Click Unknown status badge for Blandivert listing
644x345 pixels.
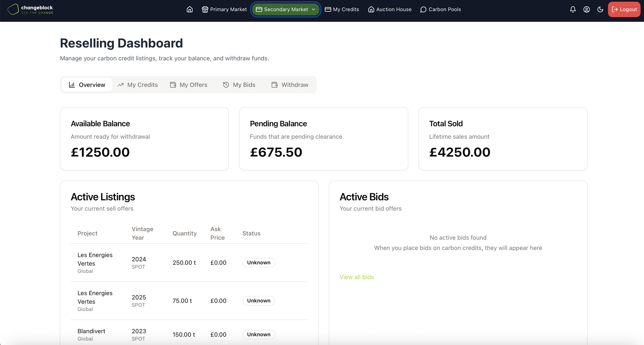pyautogui.click(x=259, y=335)
